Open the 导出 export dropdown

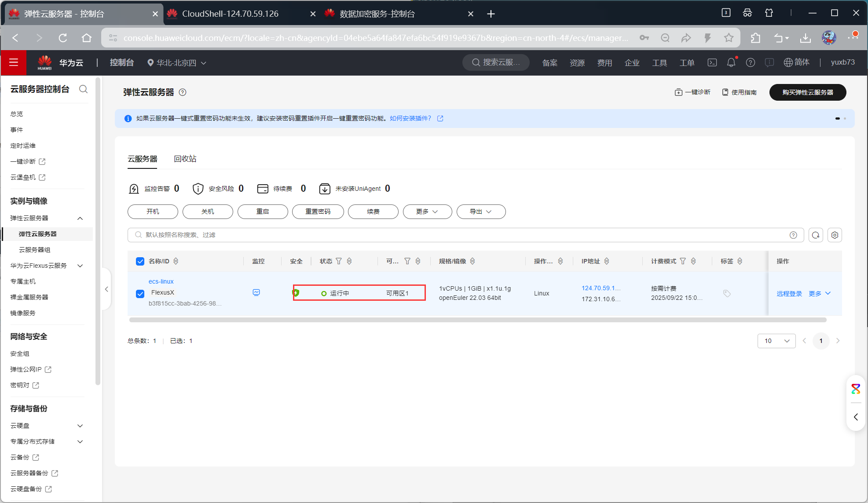tap(481, 211)
